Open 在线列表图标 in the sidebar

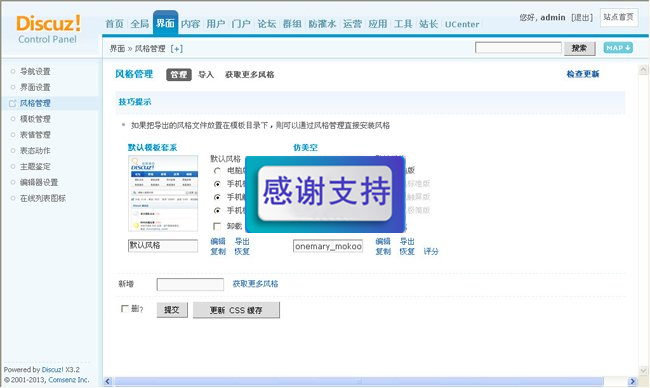(43, 198)
